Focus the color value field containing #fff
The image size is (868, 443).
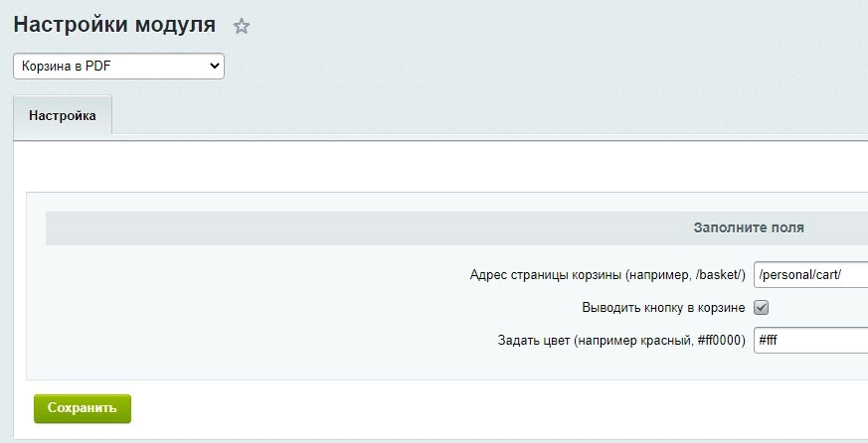coord(811,340)
